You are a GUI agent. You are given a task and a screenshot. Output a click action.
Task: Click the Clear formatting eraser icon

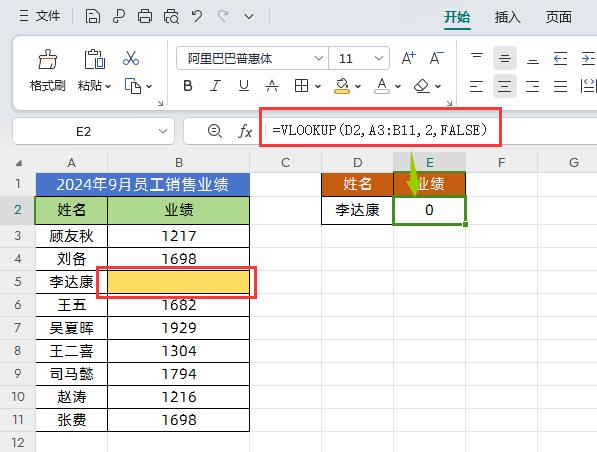(422, 86)
